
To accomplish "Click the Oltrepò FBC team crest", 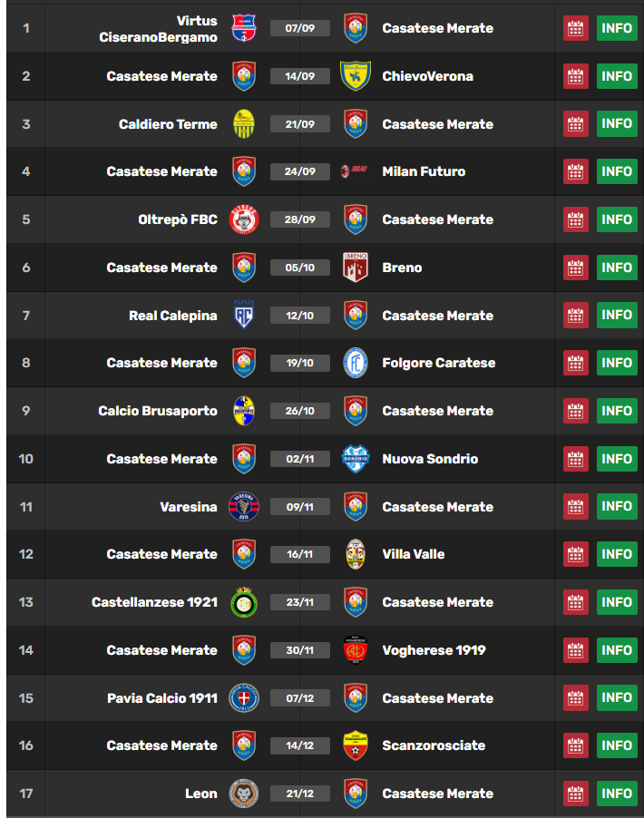I will pos(243,219).
